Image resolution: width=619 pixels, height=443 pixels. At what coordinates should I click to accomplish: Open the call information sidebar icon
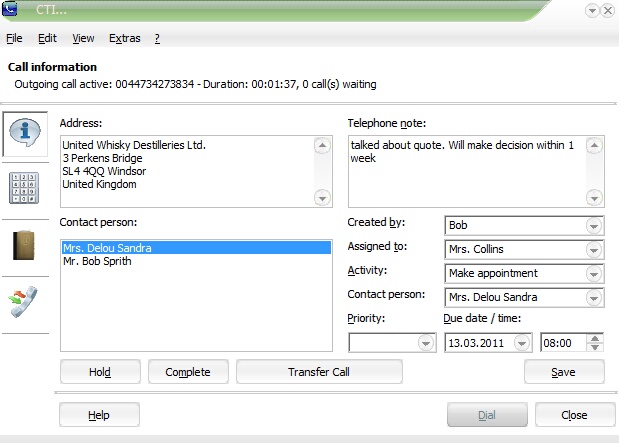(24, 133)
